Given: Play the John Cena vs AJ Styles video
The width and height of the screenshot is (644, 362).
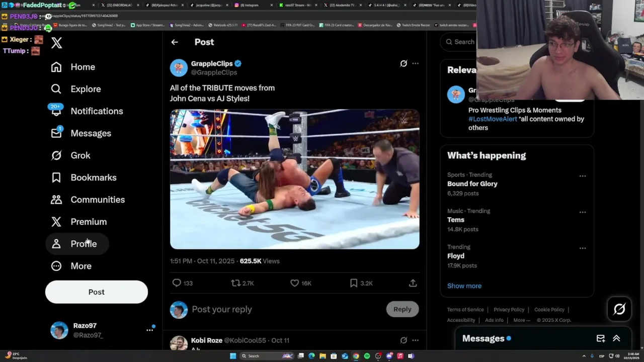Looking at the screenshot, I should click(295, 179).
